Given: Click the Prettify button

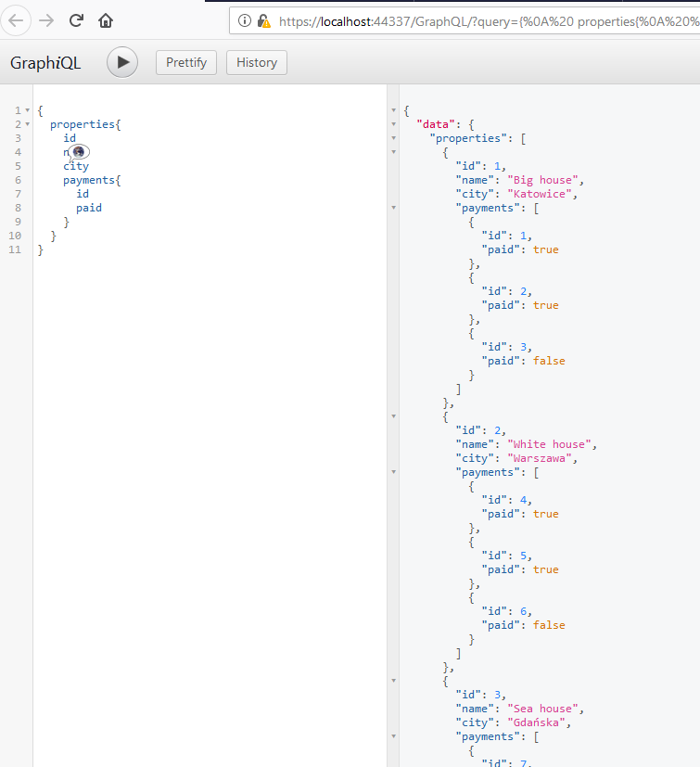Looking at the screenshot, I should point(185,62).
